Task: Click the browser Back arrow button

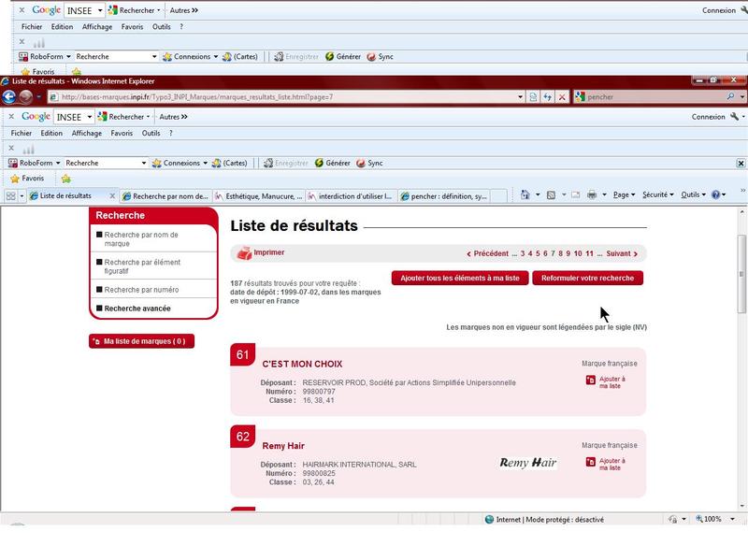Action: coord(10,96)
